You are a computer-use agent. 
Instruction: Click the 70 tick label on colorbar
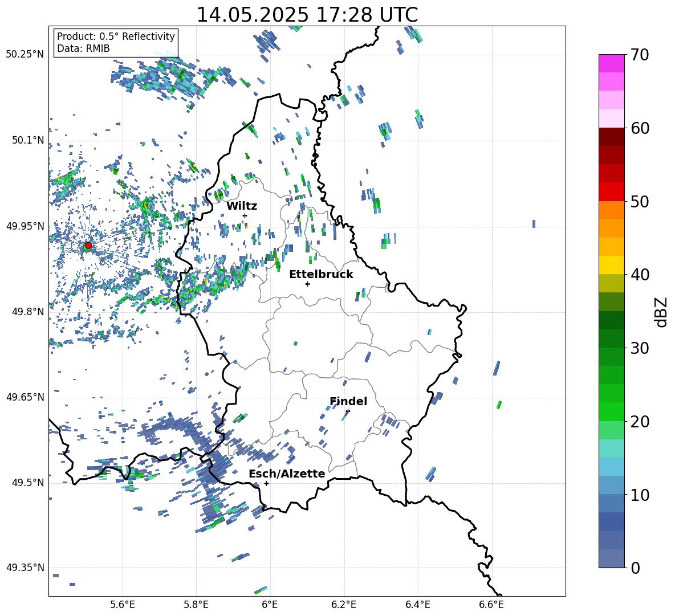coord(640,55)
